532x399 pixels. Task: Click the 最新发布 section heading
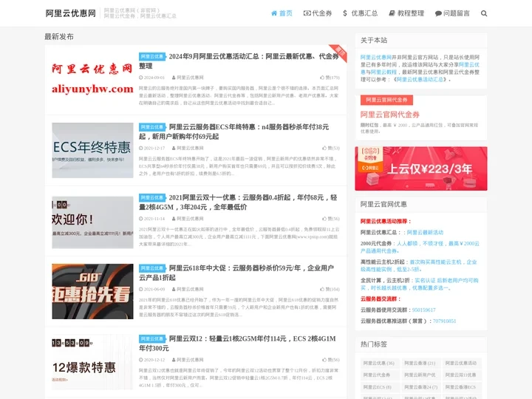[x=59, y=37]
